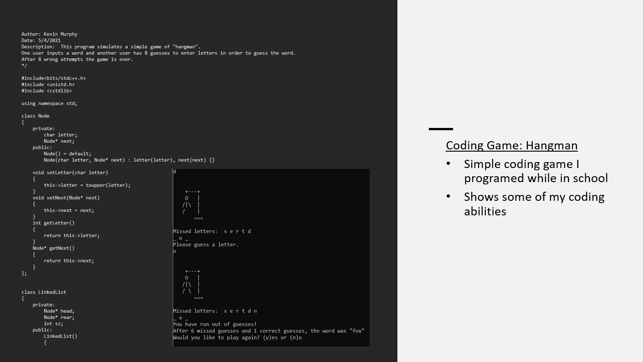Click the 'Node* head;' member line

click(x=59, y=311)
